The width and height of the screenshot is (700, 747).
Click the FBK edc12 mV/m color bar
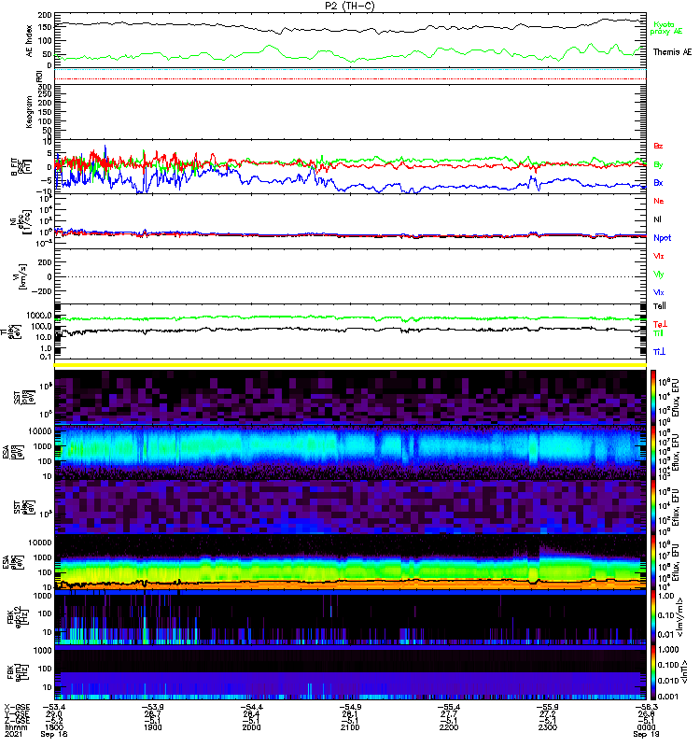[652, 617]
